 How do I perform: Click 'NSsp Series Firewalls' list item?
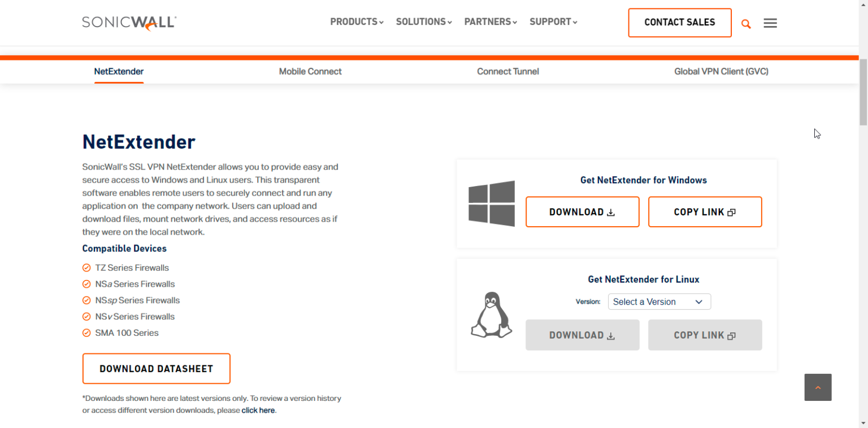(x=137, y=300)
